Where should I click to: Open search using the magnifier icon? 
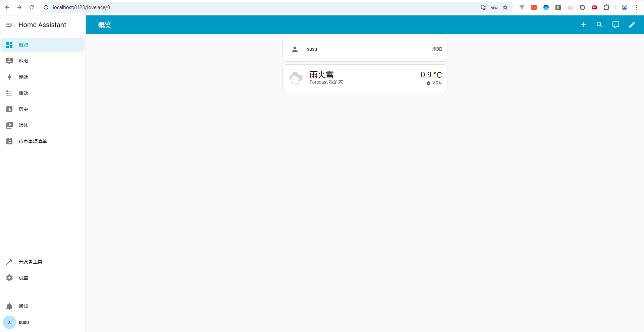click(x=599, y=25)
